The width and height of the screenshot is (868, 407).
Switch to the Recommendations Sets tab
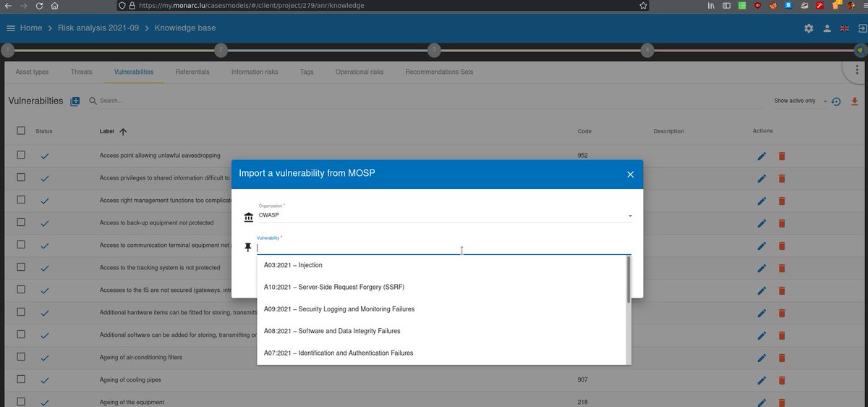[439, 72]
